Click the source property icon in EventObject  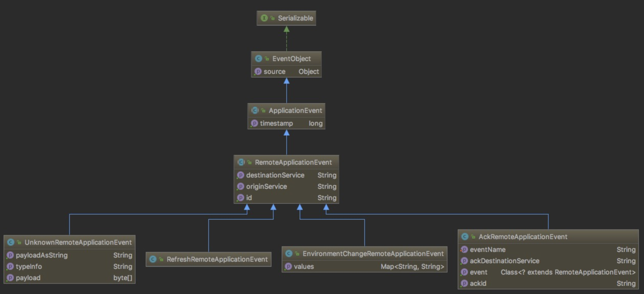coord(258,72)
